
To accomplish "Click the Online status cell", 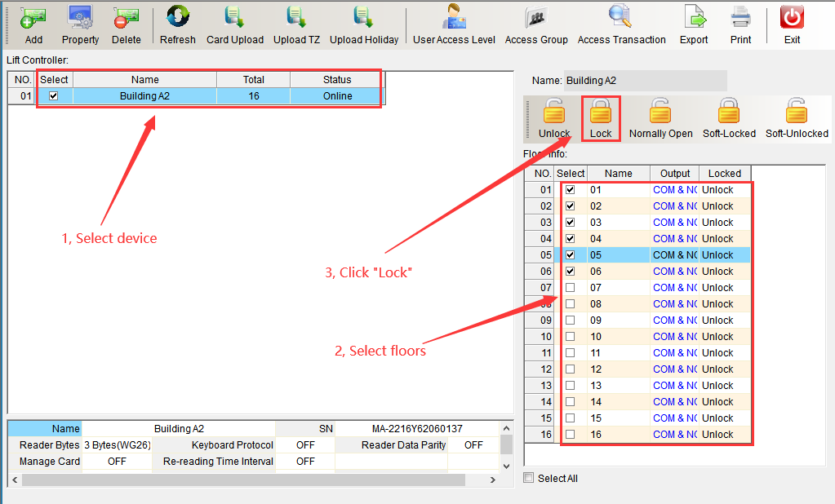I will (337, 96).
